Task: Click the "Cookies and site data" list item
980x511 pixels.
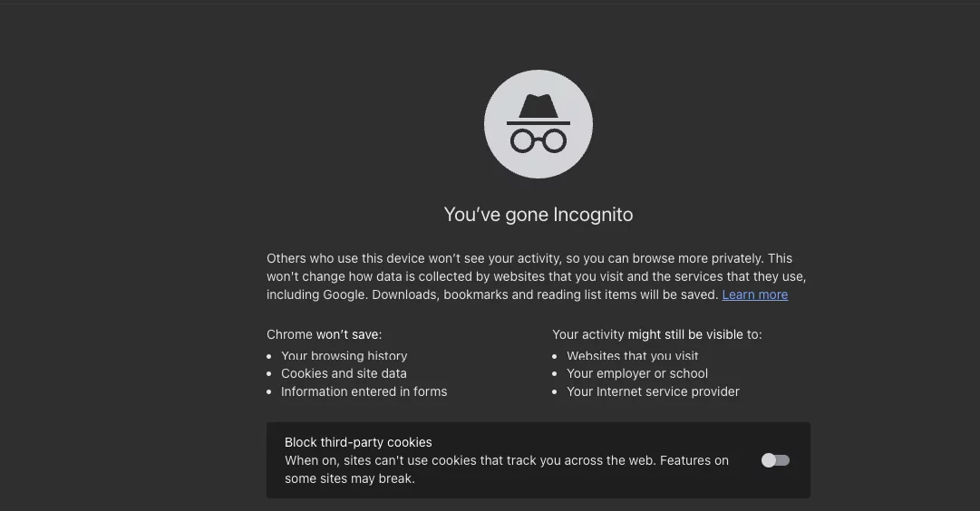Action: (344, 373)
